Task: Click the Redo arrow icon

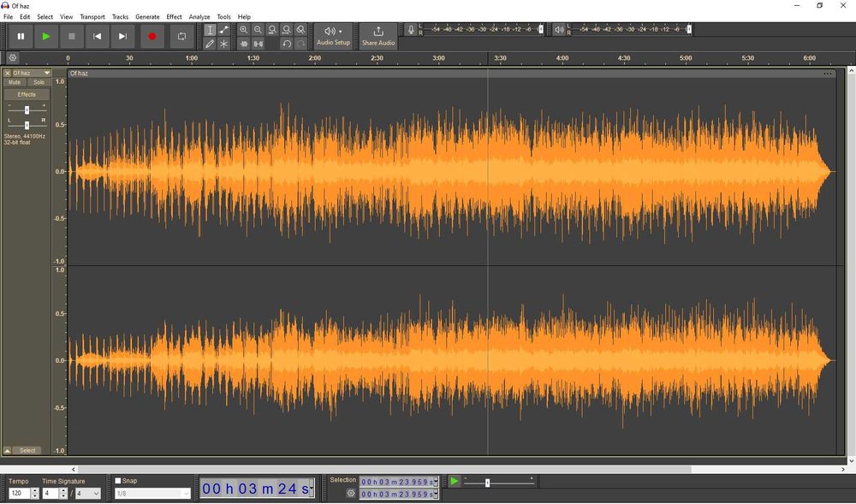Action: 300,44
